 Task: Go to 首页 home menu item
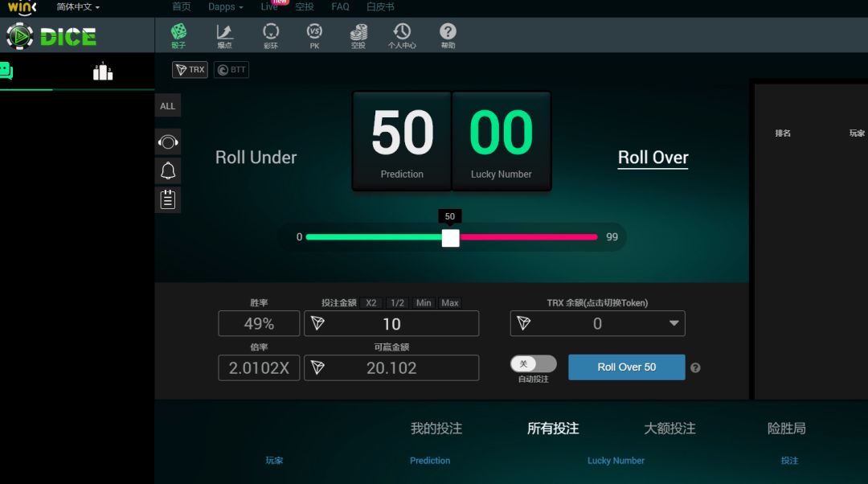click(181, 6)
